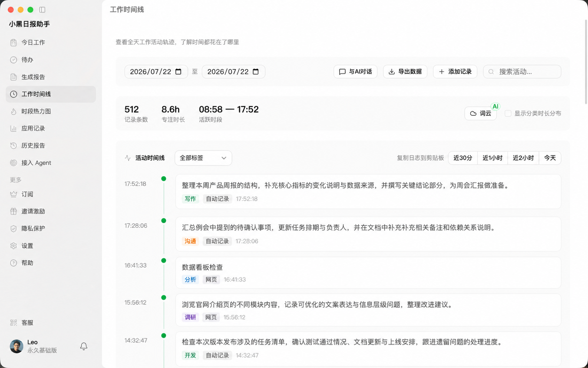Click the vertical scrollbar on the right
The image size is (588, 368).
point(586,61)
